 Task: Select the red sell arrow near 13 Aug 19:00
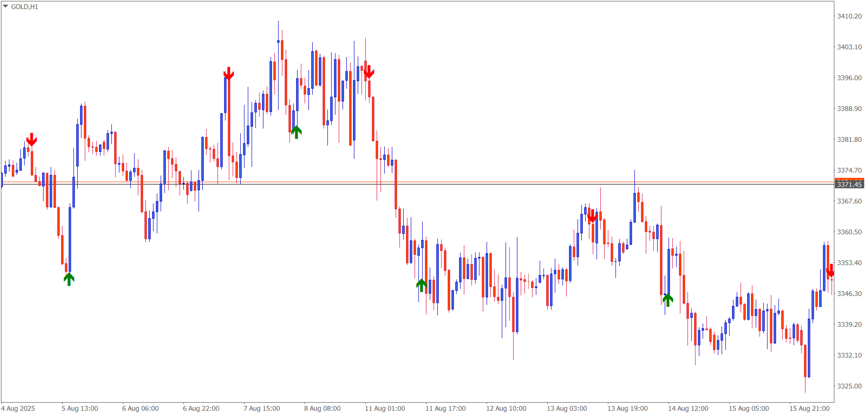592,216
